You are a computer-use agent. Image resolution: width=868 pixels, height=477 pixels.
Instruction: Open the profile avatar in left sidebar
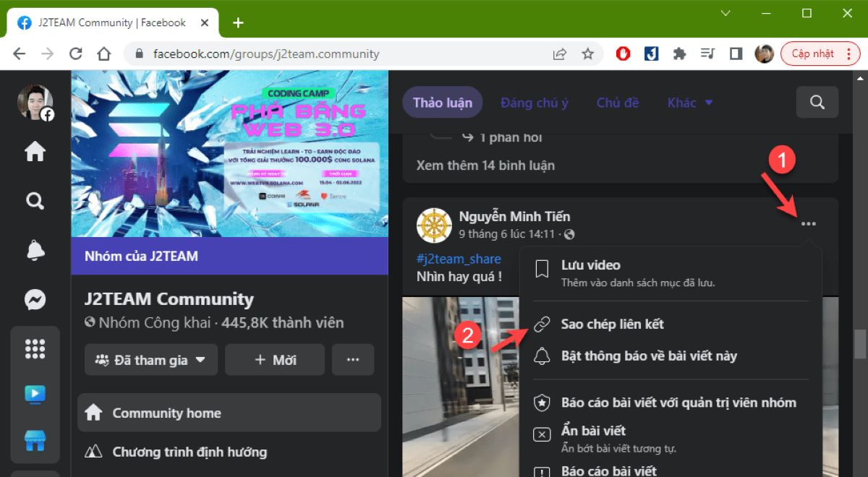coord(35,103)
